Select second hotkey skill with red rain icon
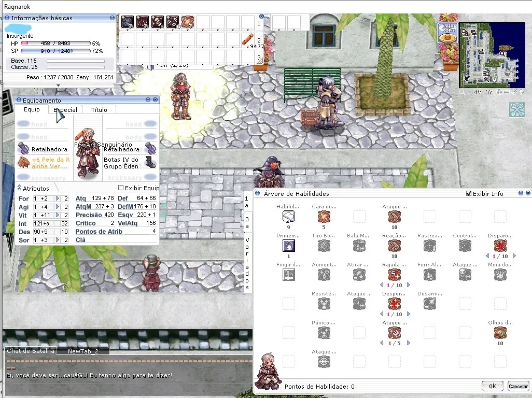The height and width of the screenshot is (398, 532). point(143,22)
